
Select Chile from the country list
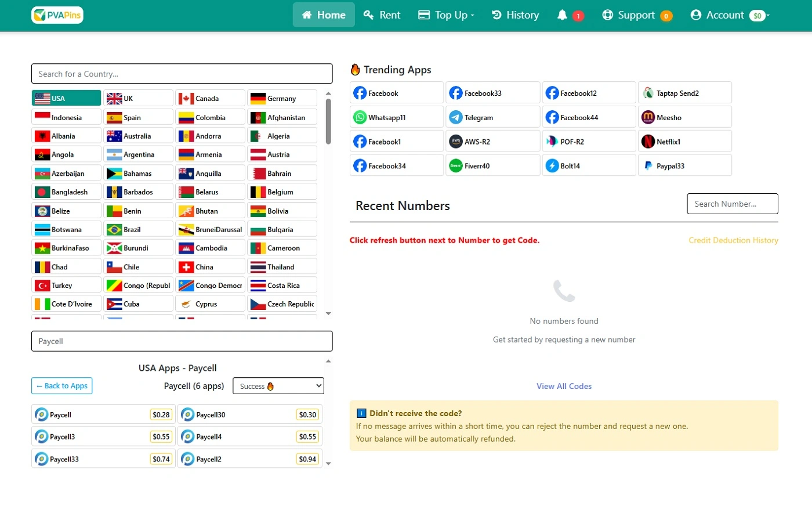139,267
